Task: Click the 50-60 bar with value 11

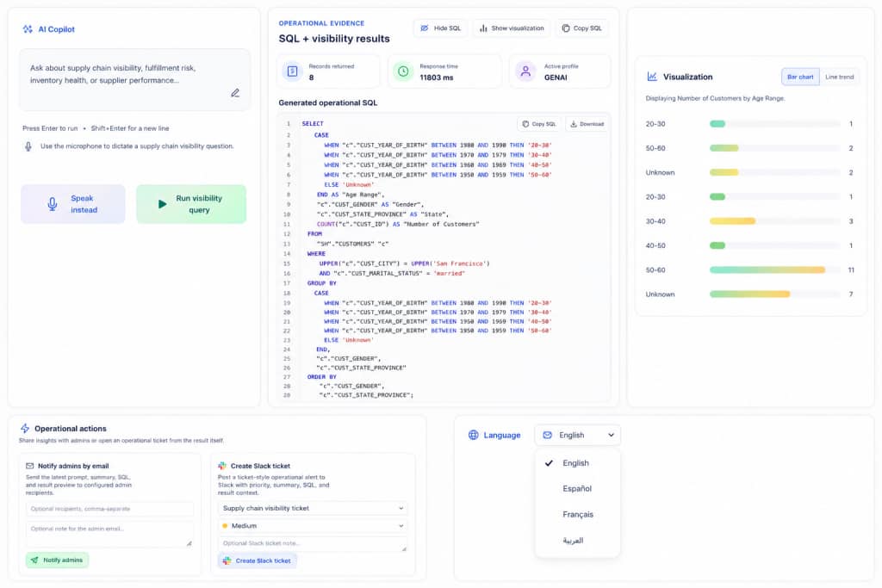Action: pyautogui.click(x=767, y=270)
